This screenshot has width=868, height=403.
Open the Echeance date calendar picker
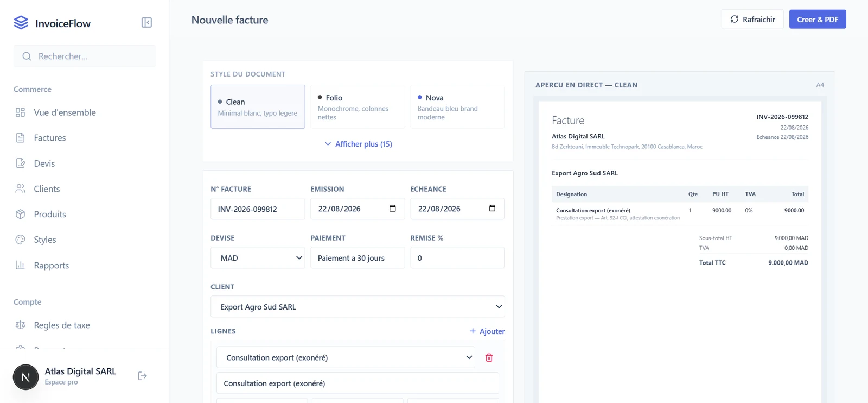click(x=492, y=209)
